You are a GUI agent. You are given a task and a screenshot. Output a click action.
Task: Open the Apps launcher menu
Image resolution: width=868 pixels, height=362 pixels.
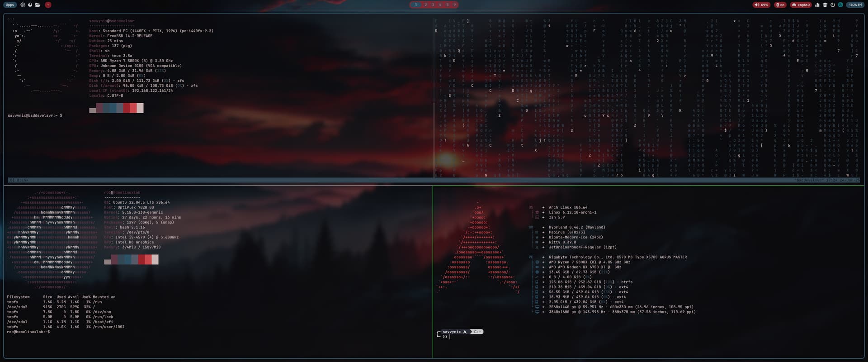10,5
